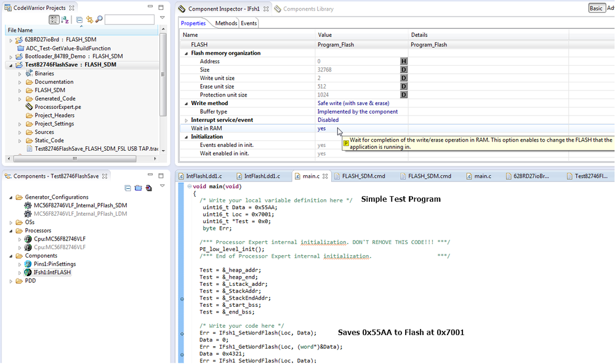Screen dimensions: 615x364
Task: Click the working sets grid icon
Action: pos(54,20)
